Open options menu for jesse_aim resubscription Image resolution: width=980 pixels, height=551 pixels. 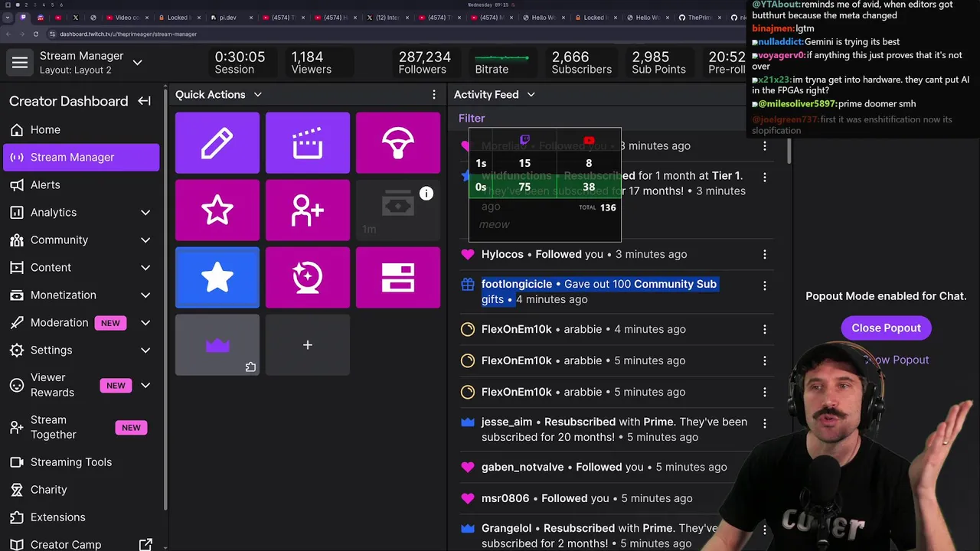point(764,422)
